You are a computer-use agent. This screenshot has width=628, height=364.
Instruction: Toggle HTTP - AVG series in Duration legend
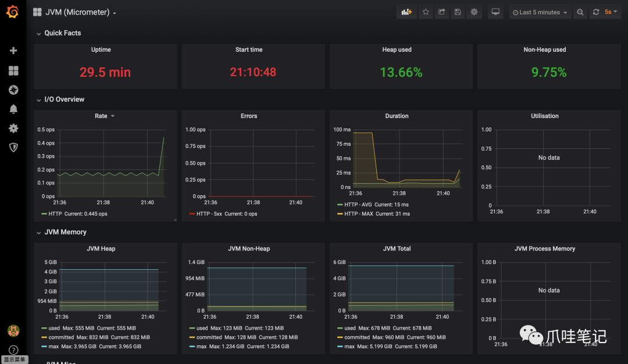tap(358, 205)
